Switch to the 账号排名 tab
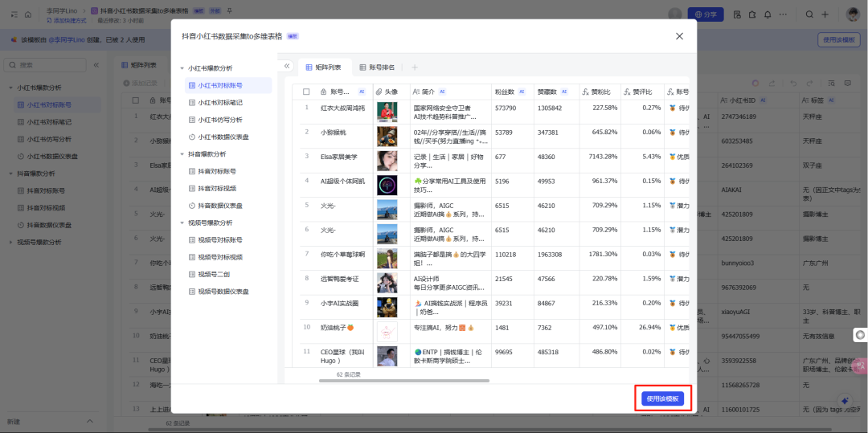Image resolution: width=868 pixels, height=433 pixels. 376,67
